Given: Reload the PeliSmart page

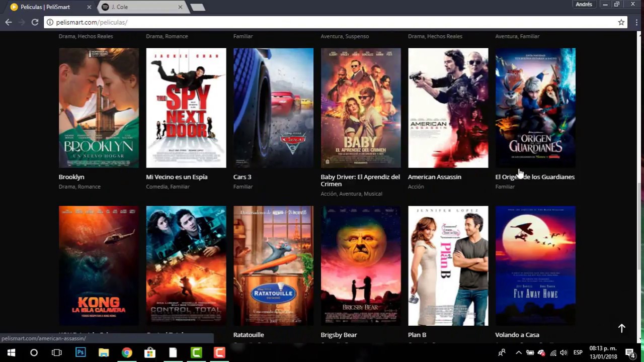Looking at the screenshot, I should pos(35,22).
